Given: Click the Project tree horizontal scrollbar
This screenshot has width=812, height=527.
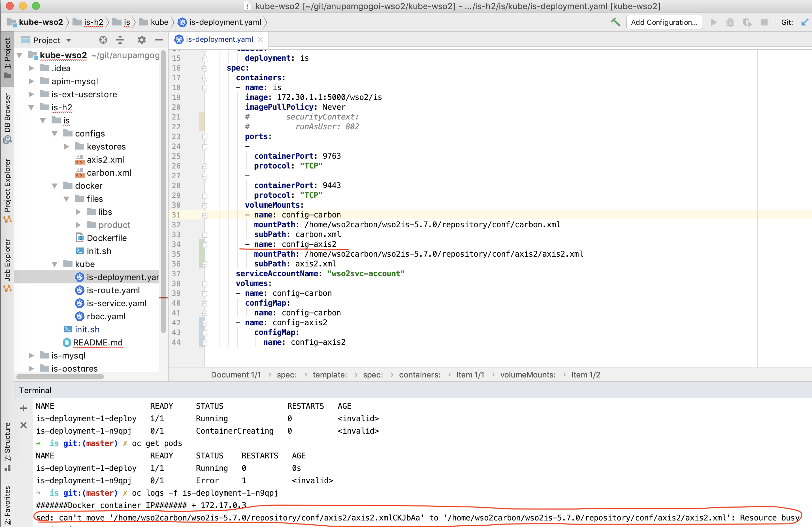Looking at the screenshot, I should pyautogui.click(x=60, y=376).
